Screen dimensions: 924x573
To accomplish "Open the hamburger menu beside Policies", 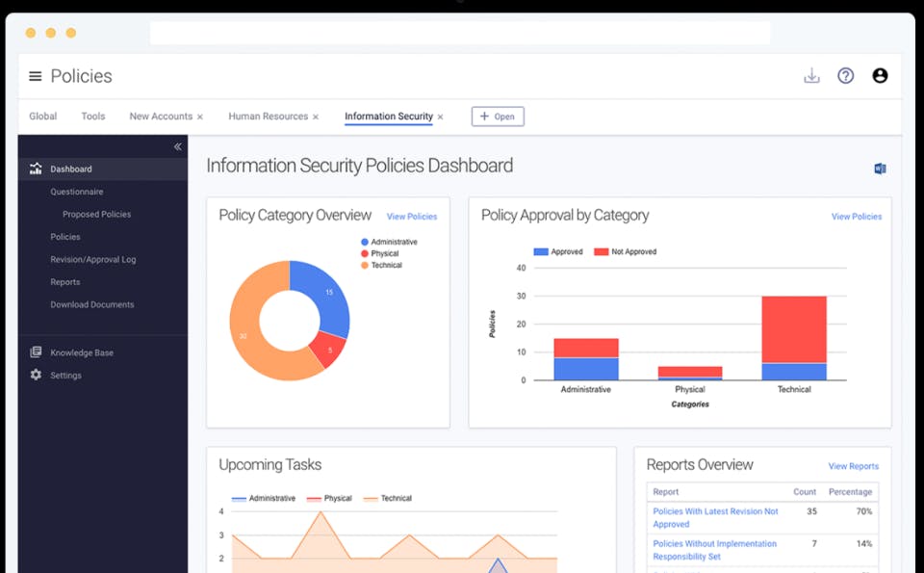I will coord(36,76).
